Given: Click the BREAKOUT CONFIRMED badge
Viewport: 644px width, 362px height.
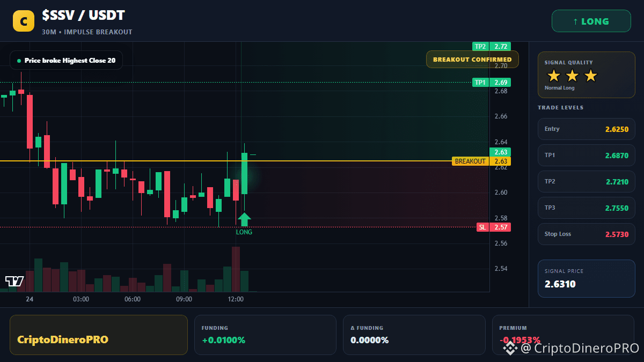Looking at the screenshot, I should pos(472,59).
